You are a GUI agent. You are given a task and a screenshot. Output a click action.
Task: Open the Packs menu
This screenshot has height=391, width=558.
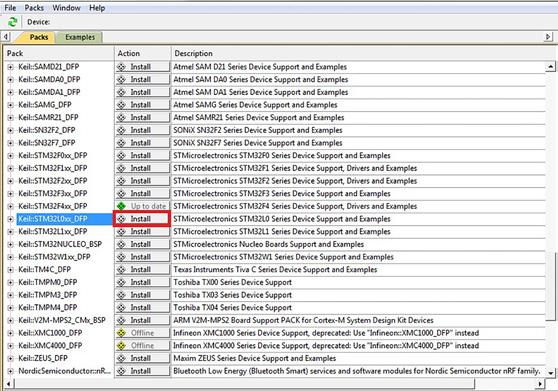(x=34, y=7)
